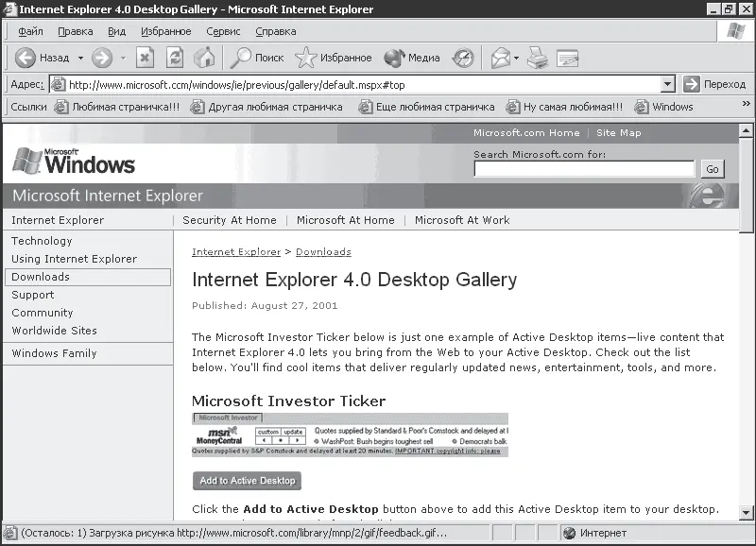Open 'Другая любимая страничка' links bar shortcut

[x=266, y=107]
